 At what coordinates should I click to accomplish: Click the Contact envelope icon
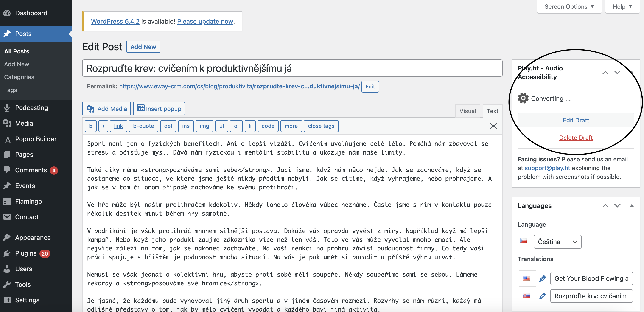pyautogui.click(x=7, y=217)
